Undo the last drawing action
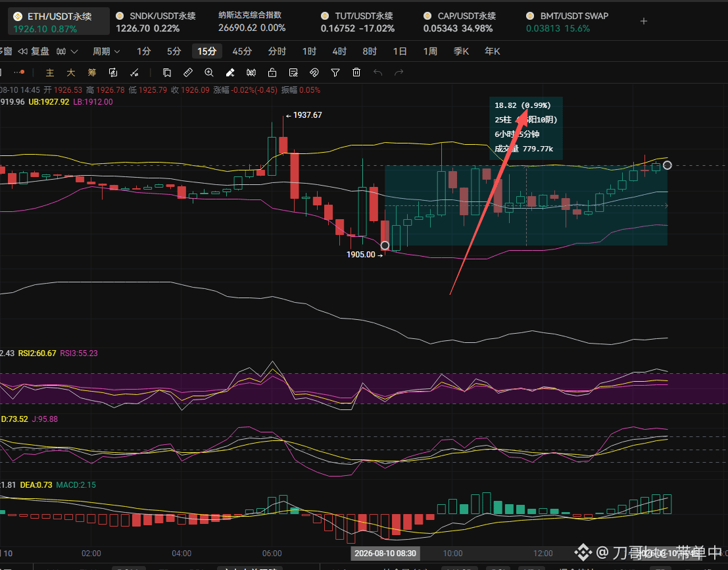This screenshot has width=728, height=570. [x=378, y=72]
